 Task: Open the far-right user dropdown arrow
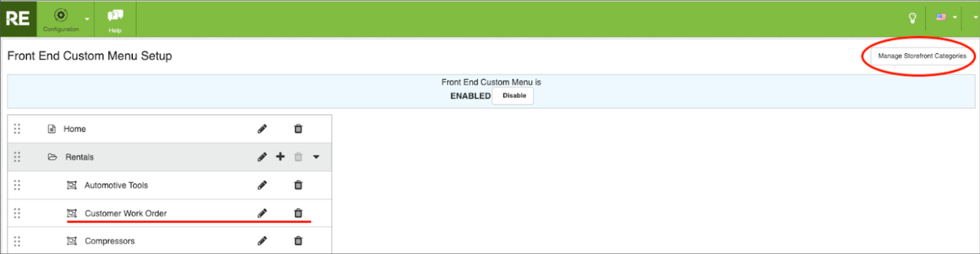coord(975,18)
